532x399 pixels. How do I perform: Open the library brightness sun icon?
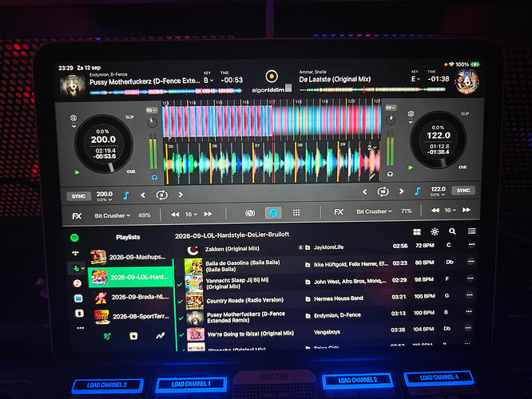[435, 231]
